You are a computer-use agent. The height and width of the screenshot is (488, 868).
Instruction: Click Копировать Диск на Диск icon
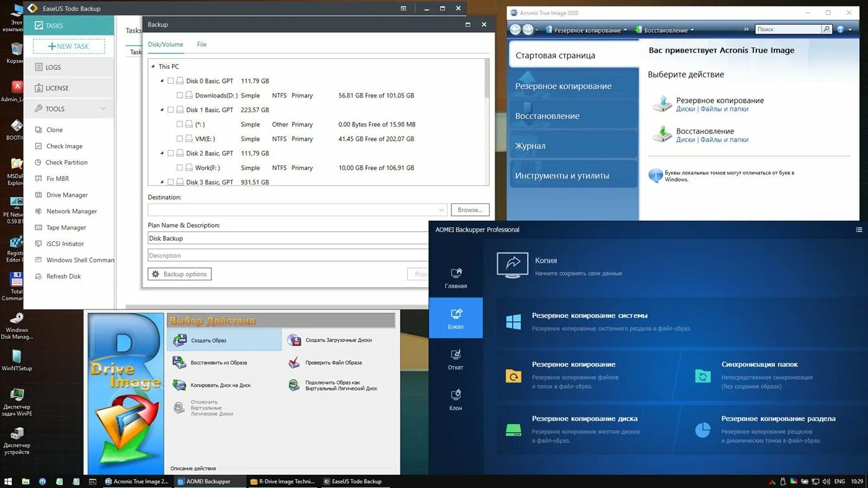coord(180,385)
